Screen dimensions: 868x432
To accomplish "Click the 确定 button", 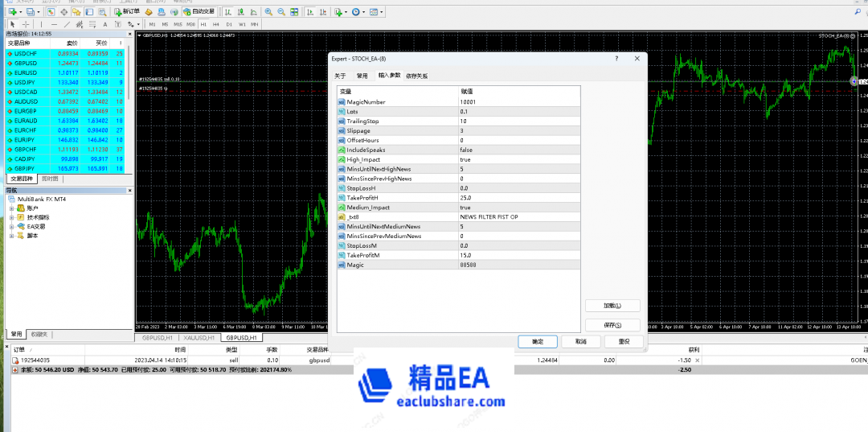I will pos(538,341).
